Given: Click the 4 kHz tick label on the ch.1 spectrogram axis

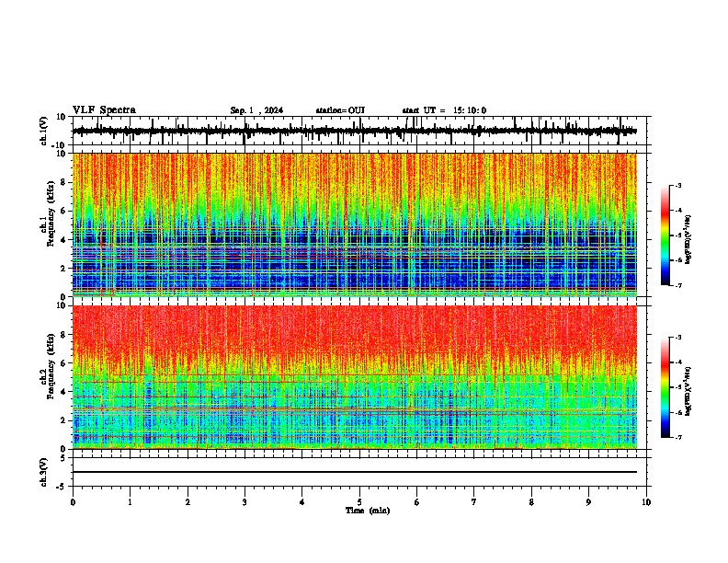Looking at the screenshot, I should (x=64, y=240).
